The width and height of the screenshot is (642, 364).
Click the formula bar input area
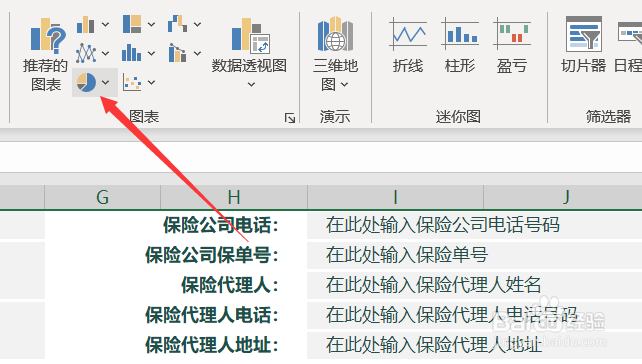(x=321, y=157)
